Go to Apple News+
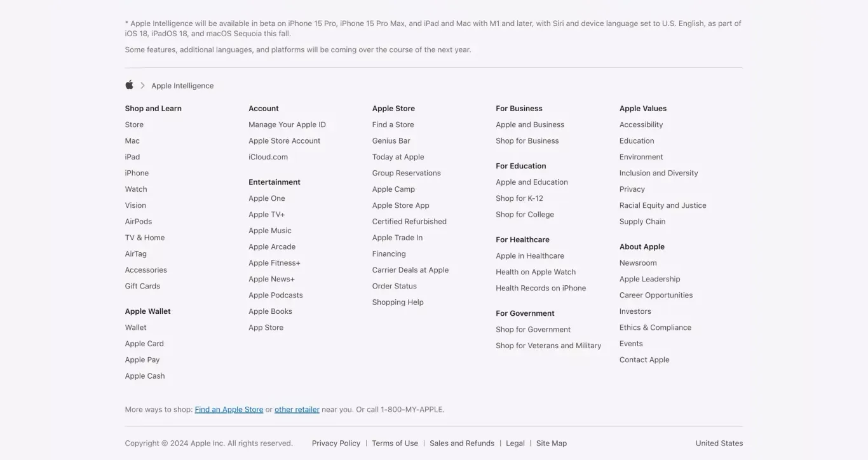 pyautogui.click(x=272, y=279)
